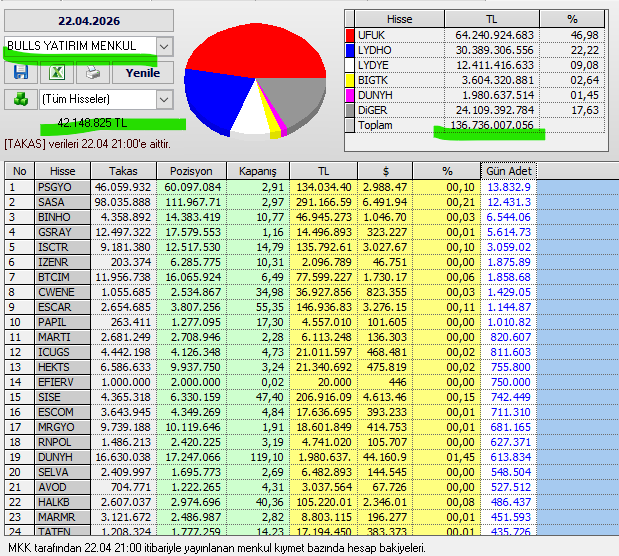Select the RNPOL stock cell
This screenshot has width=619, height=556.
(x=62, y=442)
